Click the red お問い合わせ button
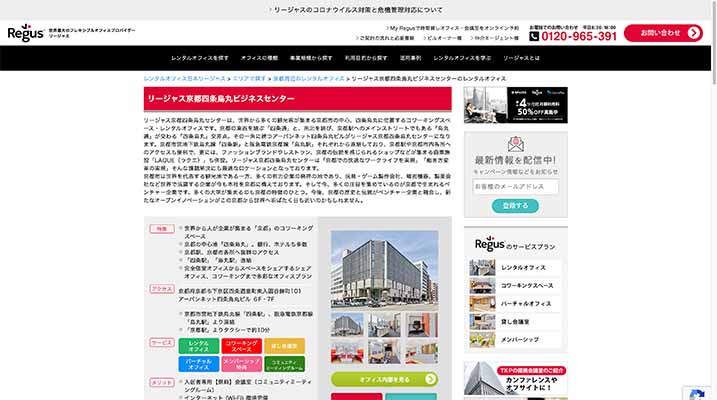717x400 pixels. (x=662, y=33)
